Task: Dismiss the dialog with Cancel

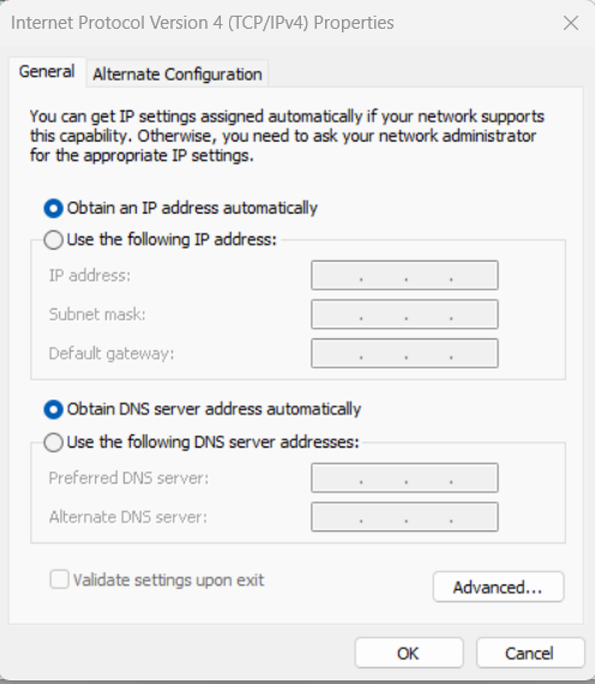Action: tap(530, 653)
